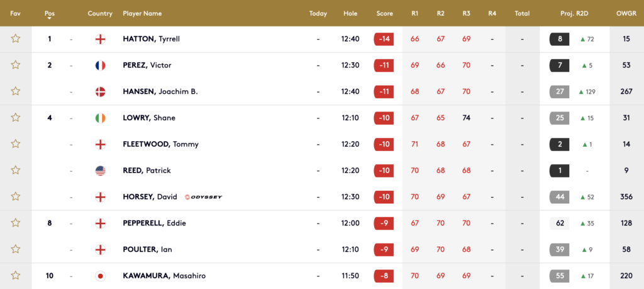Image resolution: width=644 pixels, height=289 pixels.
Task: Sort by the OWGR column header
Action: click(x=626, y=13)
